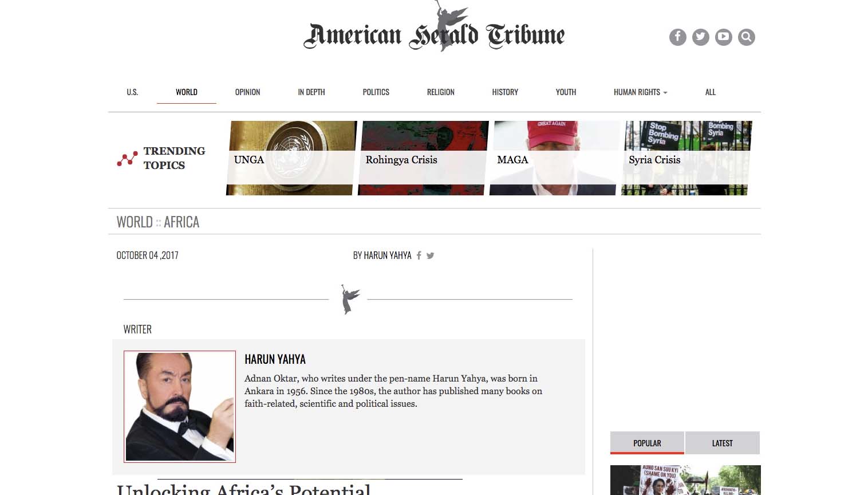Open the UNGA trending topic

click(290, 159)
